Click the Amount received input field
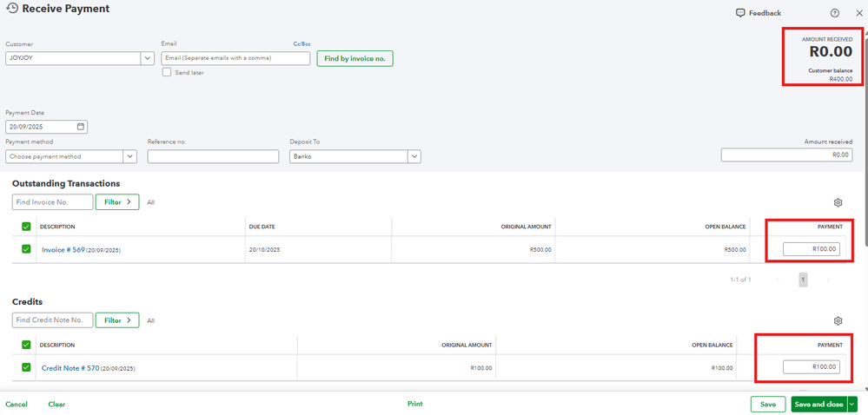Image resolution: width=868 pixels, height=415 pixels. (x=786, y=155)
